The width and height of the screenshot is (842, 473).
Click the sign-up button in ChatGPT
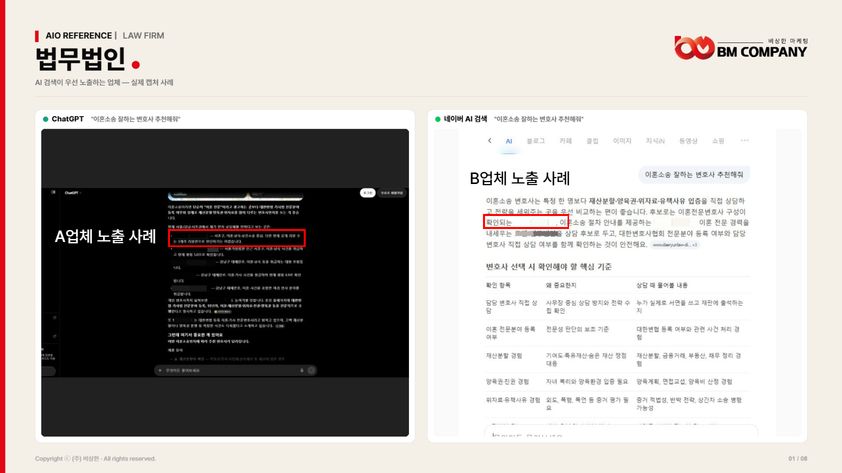391,193
